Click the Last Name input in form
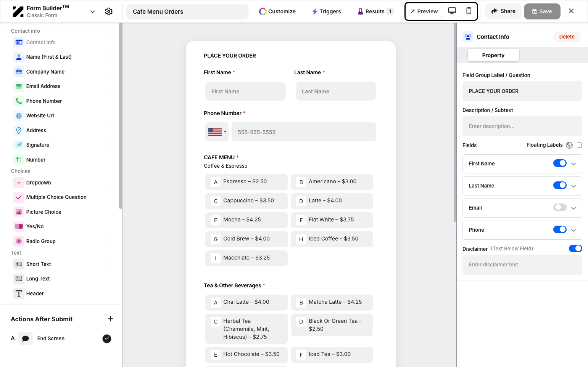The height and width of the screenshot is (367, 588). coord(336,91)
